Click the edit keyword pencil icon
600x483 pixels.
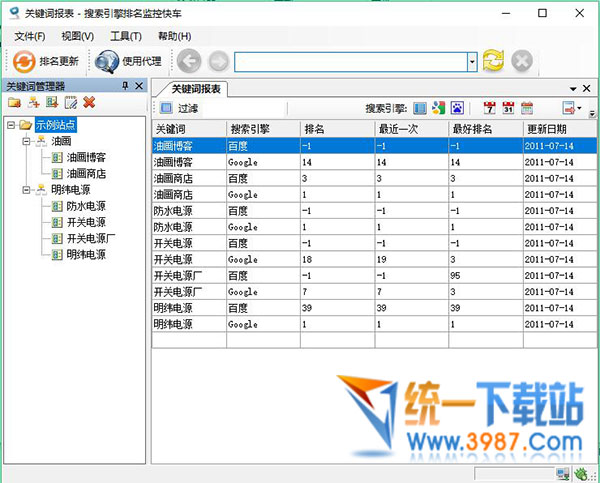pos(70,103)
